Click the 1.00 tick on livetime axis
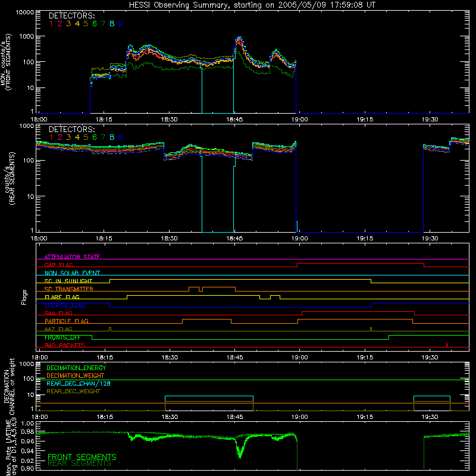The image size is (476, 476). coord(27,423)
